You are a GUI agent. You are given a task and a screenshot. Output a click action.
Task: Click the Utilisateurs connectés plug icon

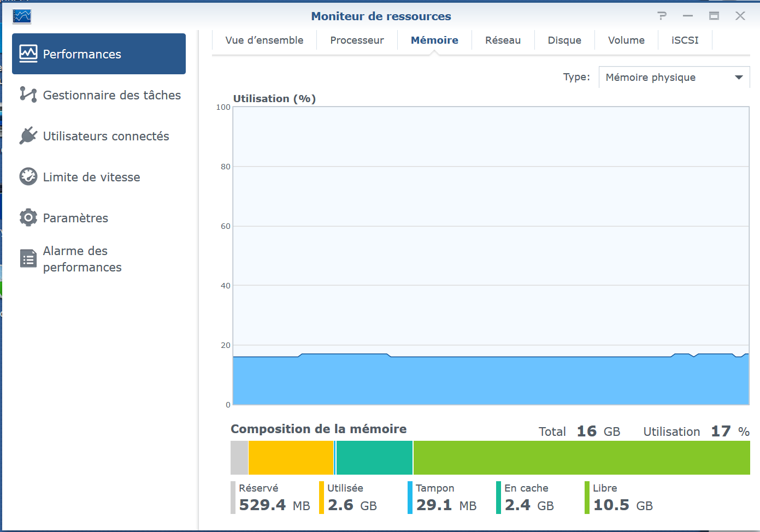(28, 135)
